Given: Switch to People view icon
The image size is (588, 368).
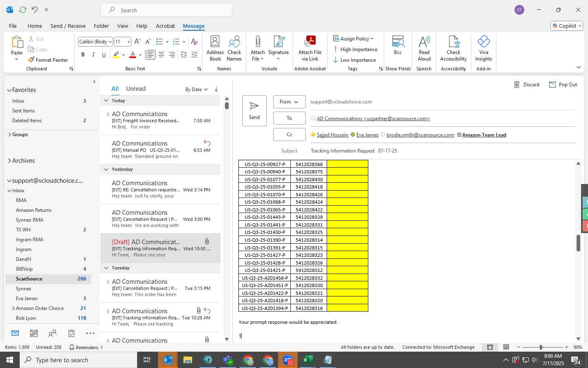Looking at the screenshot, I should [x=52, y=334].
